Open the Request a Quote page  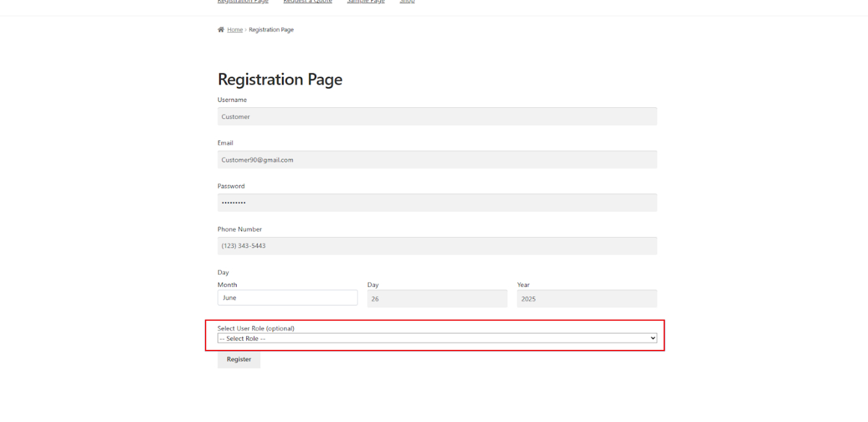click(x=308, y=2)
